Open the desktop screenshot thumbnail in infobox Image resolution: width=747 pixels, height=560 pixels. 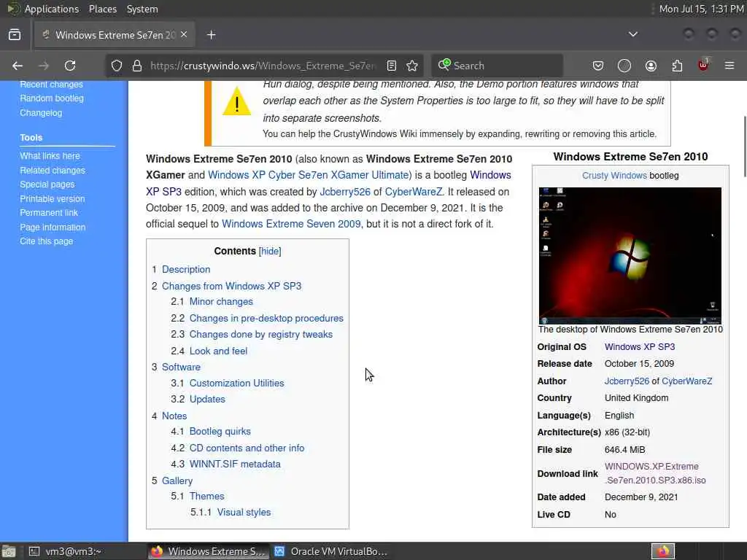coord(630,256)
